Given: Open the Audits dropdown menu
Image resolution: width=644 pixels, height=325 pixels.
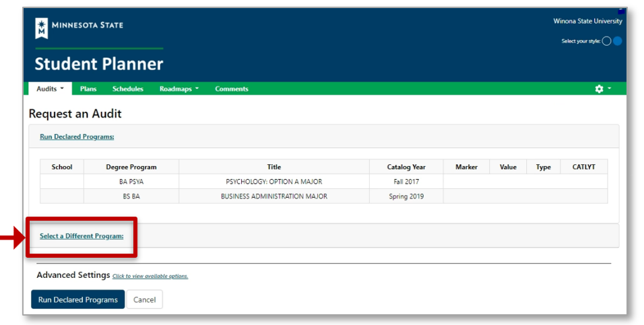Looking at the screenshot, I should click(x=51, y=89).
